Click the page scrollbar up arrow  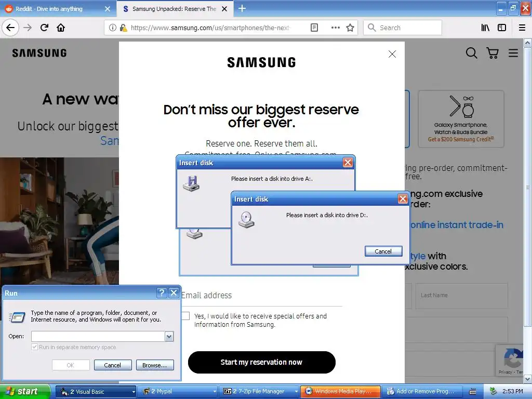(528, 43)
